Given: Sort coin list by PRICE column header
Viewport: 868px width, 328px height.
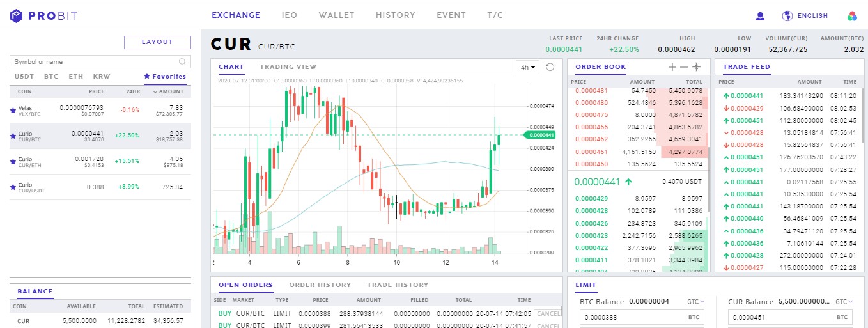Looking at the screenshot, I should pyautogui.click(x=97, y=92).
